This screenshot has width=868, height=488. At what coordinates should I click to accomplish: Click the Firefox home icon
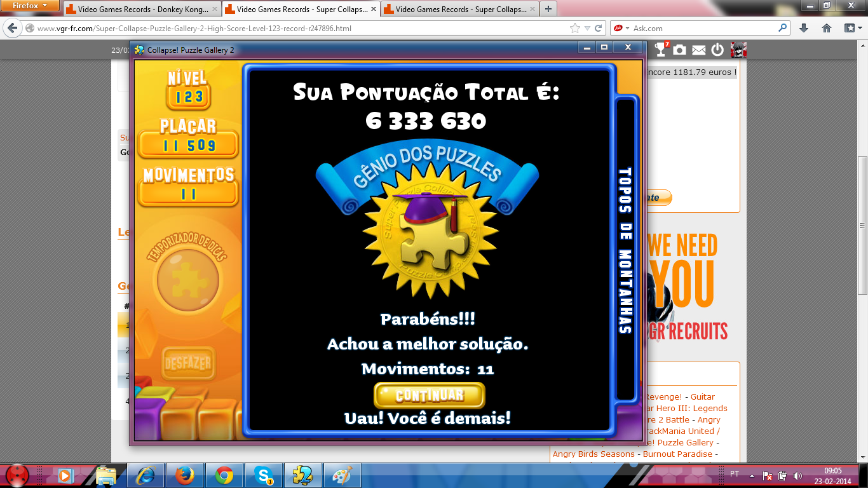(827, 28)
